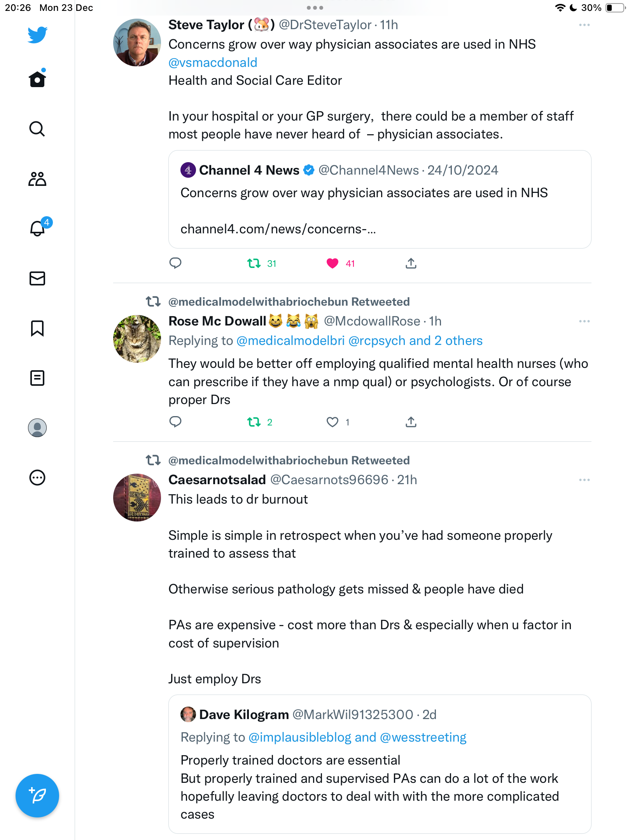
Task: Open Communities people icon in sidebar
Action: pos(37,179)
